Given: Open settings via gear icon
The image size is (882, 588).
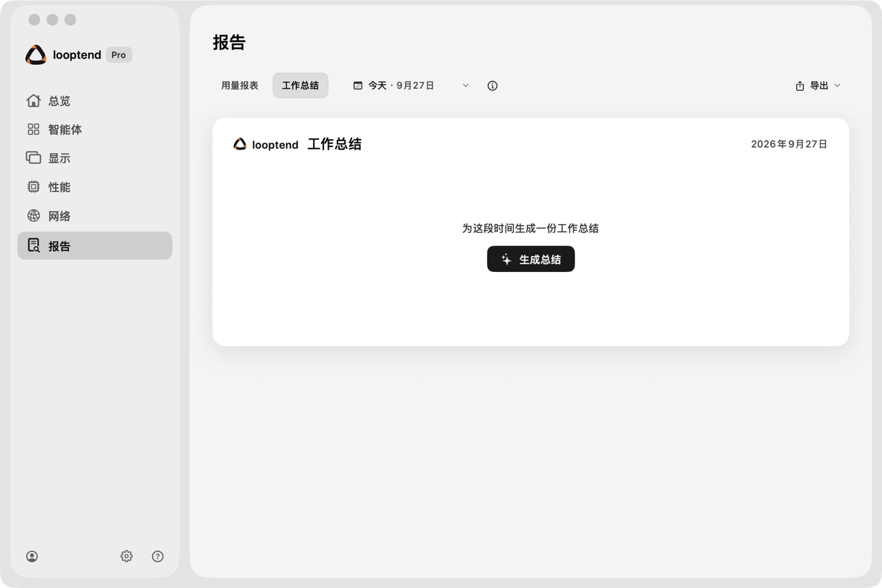Looking at the screenshot, I should pos(126,556).
